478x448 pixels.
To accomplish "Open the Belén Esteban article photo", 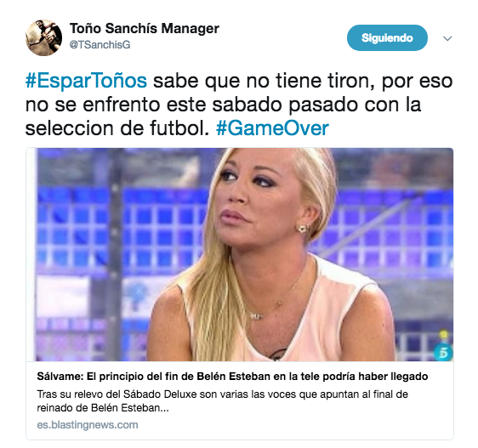I will pyautogui.click(x=240, y=254).
